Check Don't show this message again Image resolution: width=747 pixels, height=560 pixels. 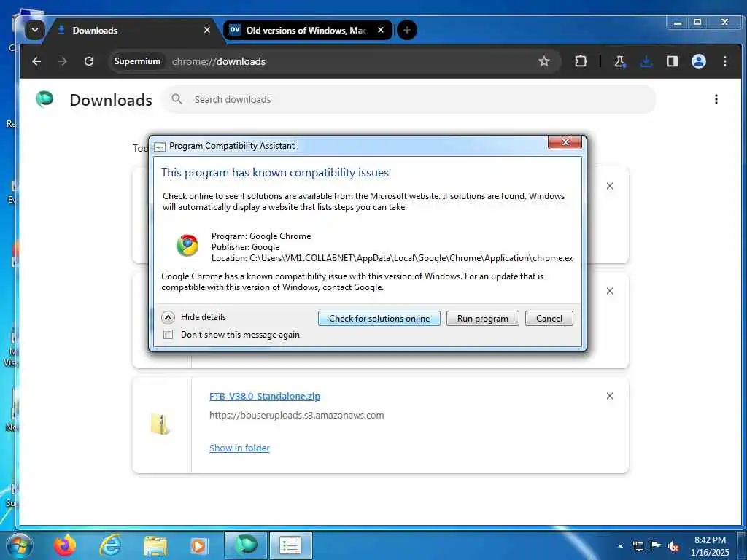coord(169,334)
